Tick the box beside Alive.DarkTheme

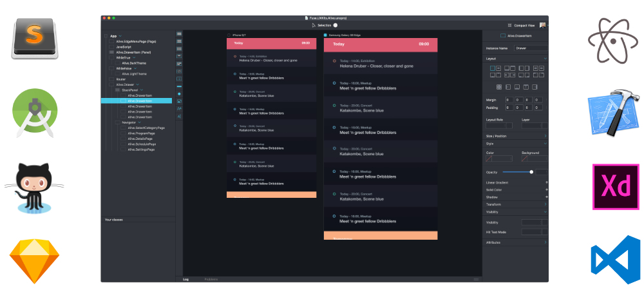(x=117, y=63)
